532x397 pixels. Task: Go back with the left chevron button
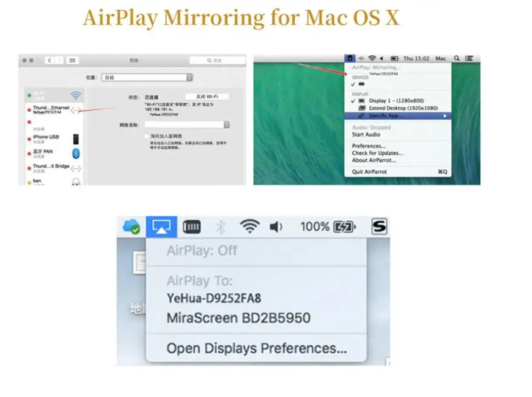(50, 61)
